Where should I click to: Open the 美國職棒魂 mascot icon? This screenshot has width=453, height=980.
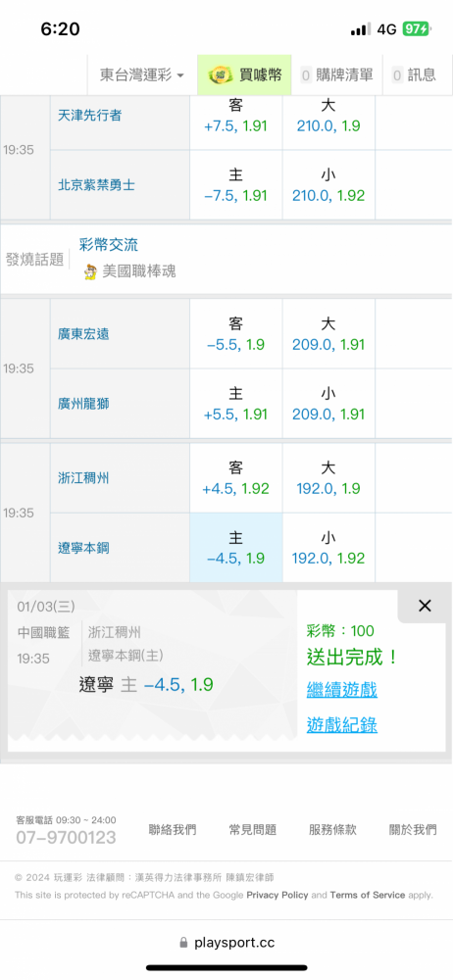pyautogui.click(x=91, y=271)
